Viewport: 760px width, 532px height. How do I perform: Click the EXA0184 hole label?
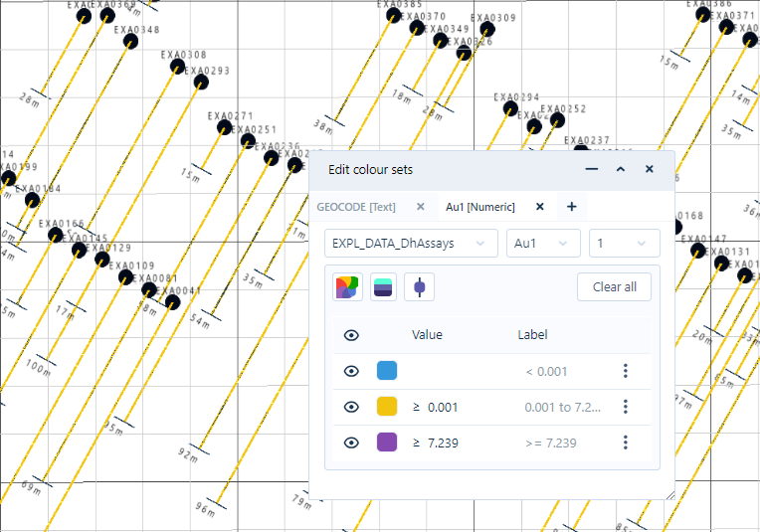38,189
